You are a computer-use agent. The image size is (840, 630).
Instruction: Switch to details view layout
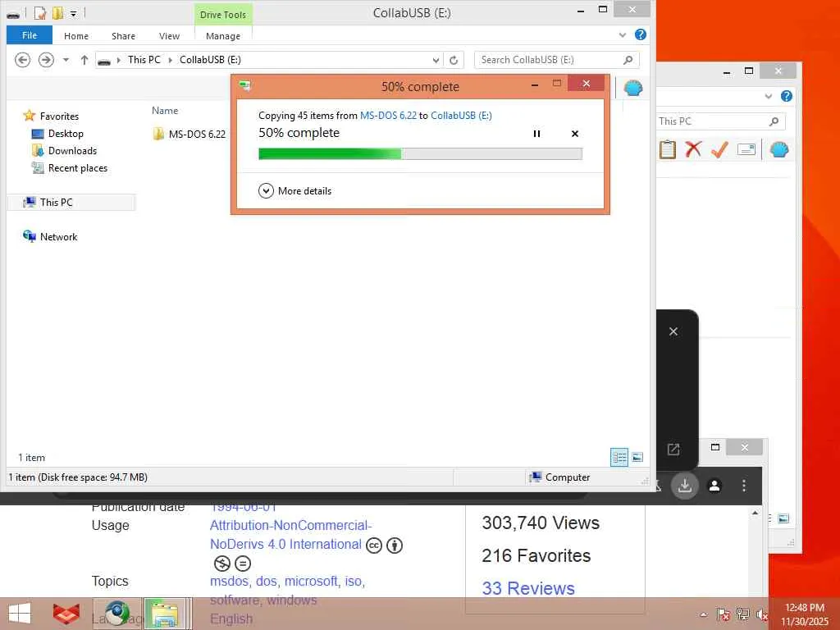[x=619, y=458]
